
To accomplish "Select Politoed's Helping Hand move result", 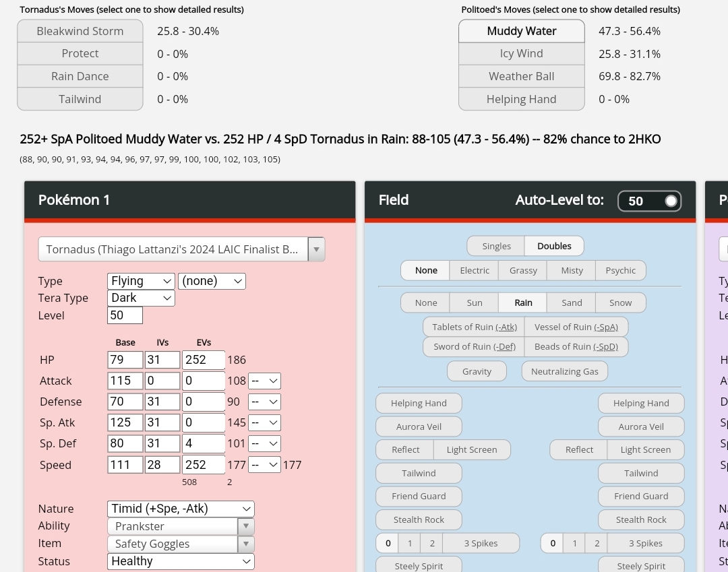I will tap(521, 99).
